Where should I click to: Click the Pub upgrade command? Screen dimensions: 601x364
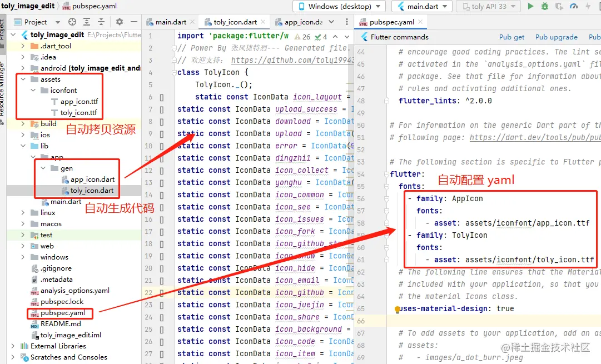[x=556, y=37]
